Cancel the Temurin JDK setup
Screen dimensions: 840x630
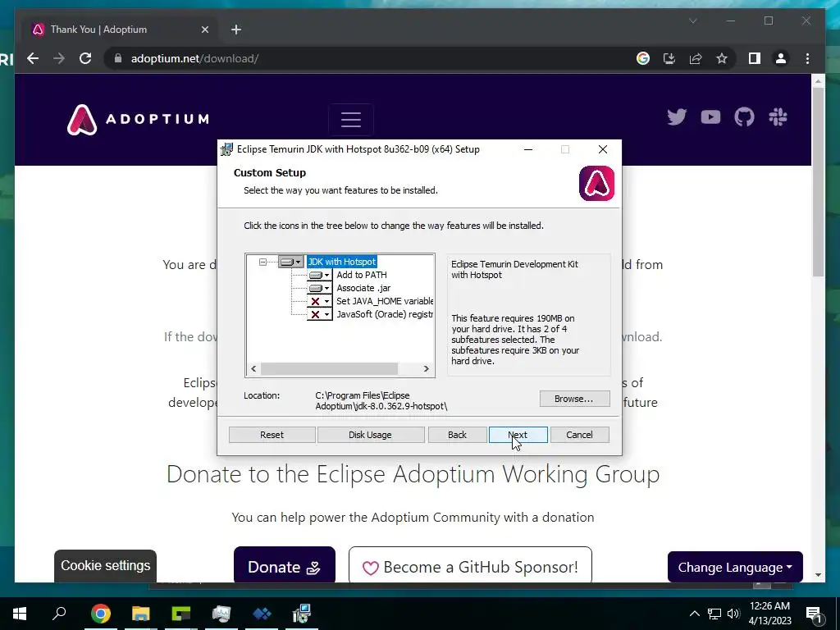(x=579, y=435)
